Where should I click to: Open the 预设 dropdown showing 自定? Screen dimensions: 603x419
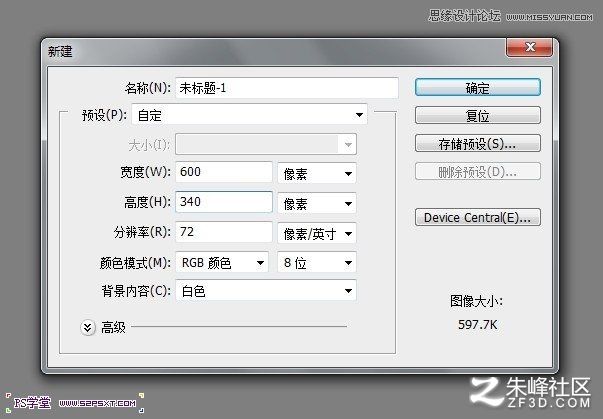[249, 115]
